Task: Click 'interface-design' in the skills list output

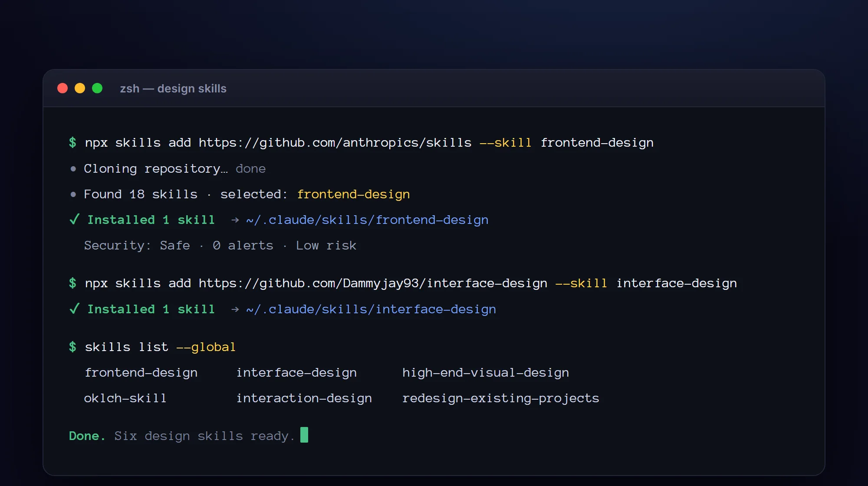Action: [296, 373]
